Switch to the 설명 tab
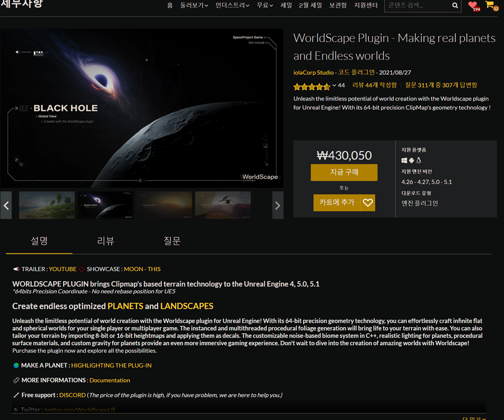 (39, 241)
